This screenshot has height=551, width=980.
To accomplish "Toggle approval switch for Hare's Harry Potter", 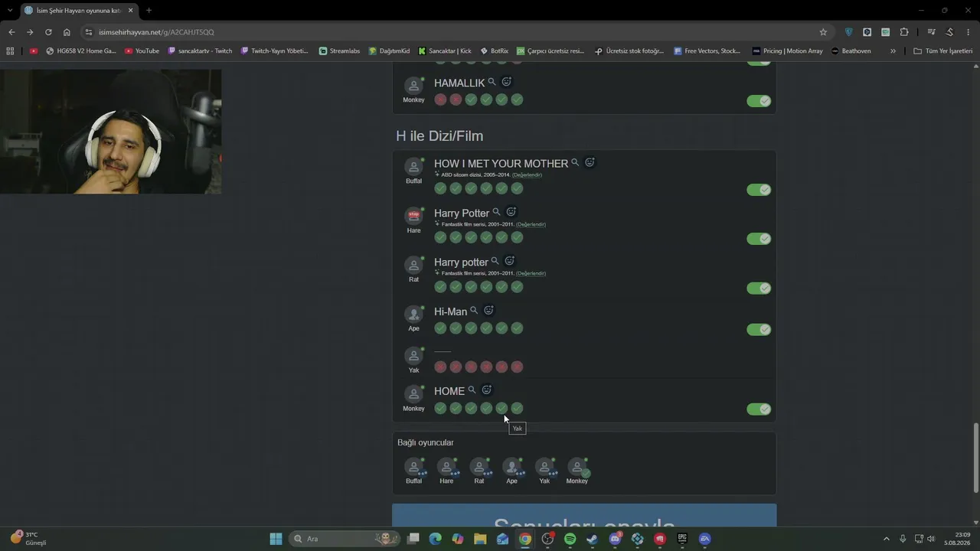I will [x=759, y=239].
